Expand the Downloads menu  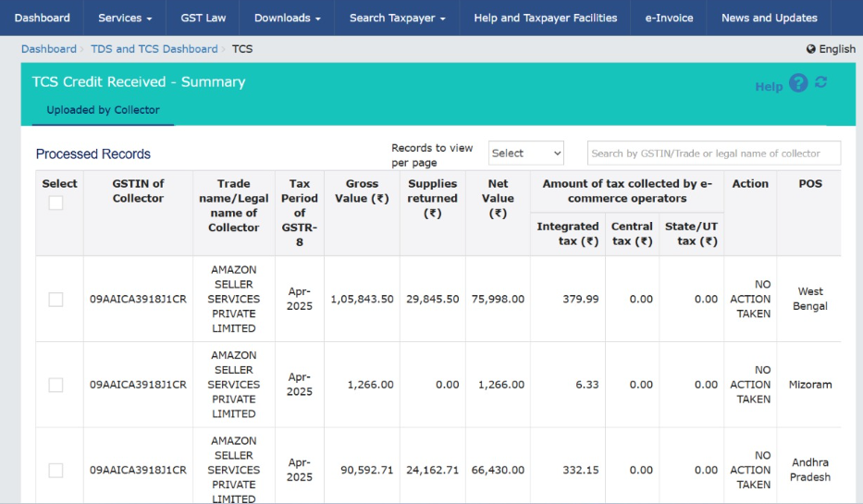pos(287,18)
